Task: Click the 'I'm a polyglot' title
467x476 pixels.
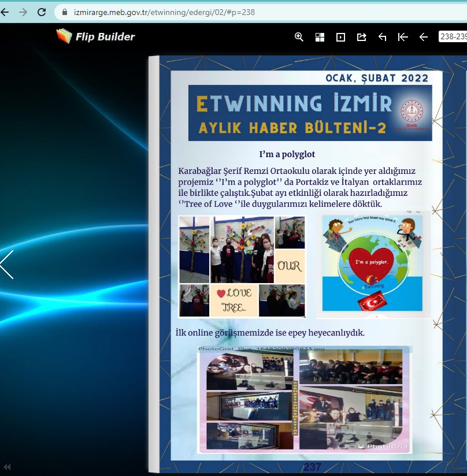Action: (x=287, y=154)
